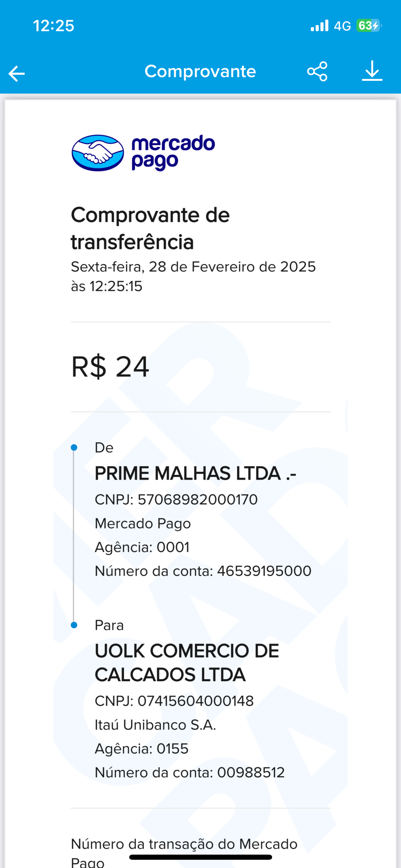
Task: Tap the transfer date and time text
Action: (x=193, y=276)
